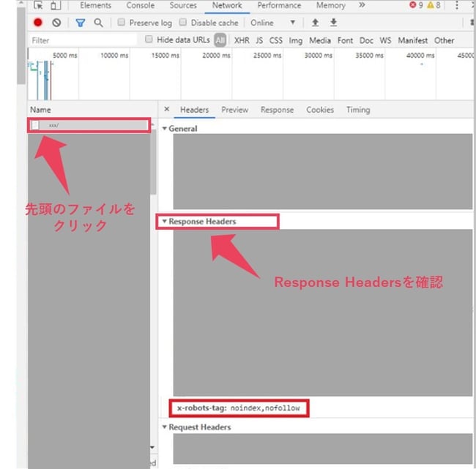
Task: Open the Preview tab
Action: pos(234,110)
